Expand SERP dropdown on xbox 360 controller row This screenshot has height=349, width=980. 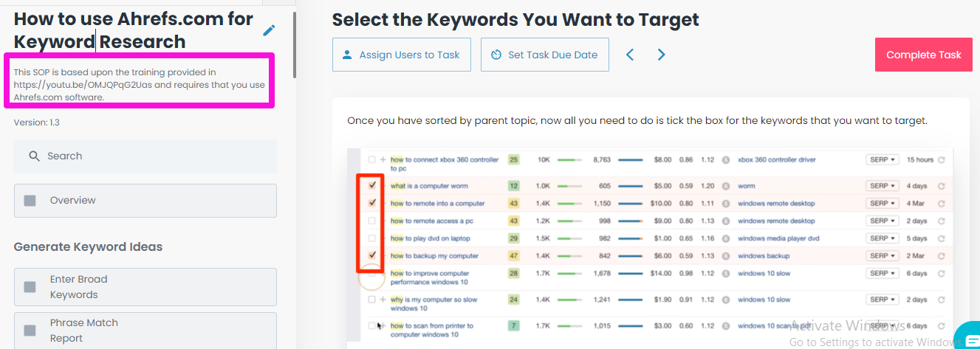pyautogui.click(x=882, y=159)
